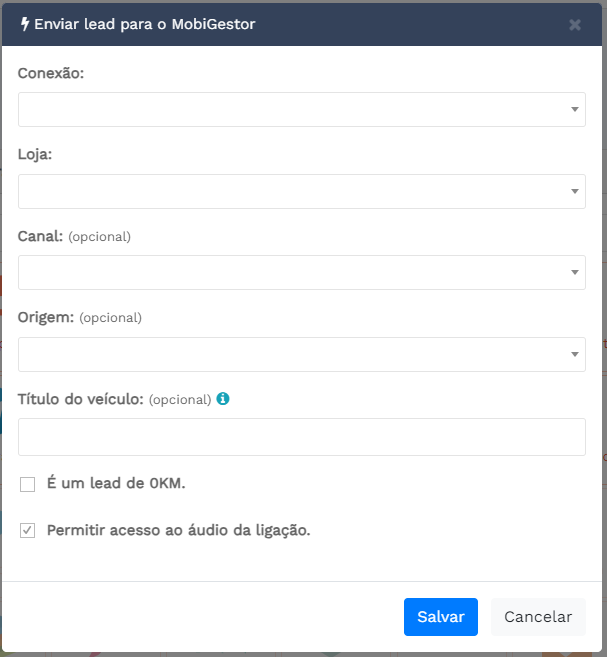Click the info icon beside Título do veículo

tap(223, 398)
